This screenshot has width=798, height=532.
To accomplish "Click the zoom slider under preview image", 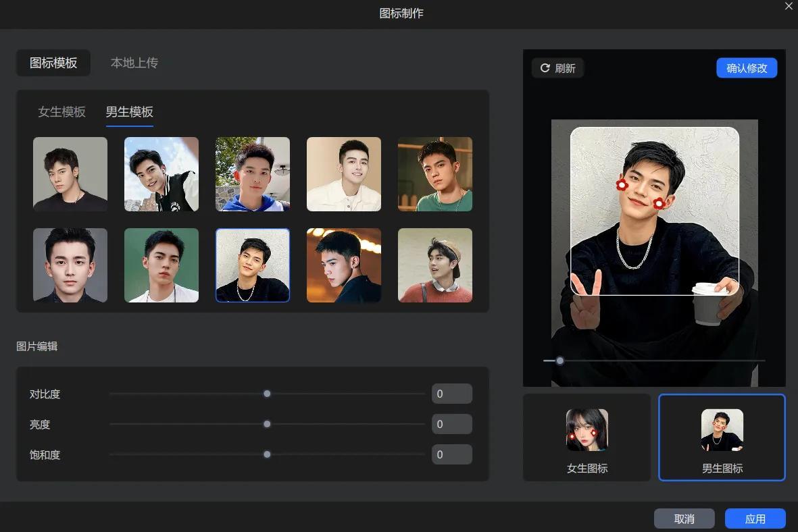I will coord(559,361).
